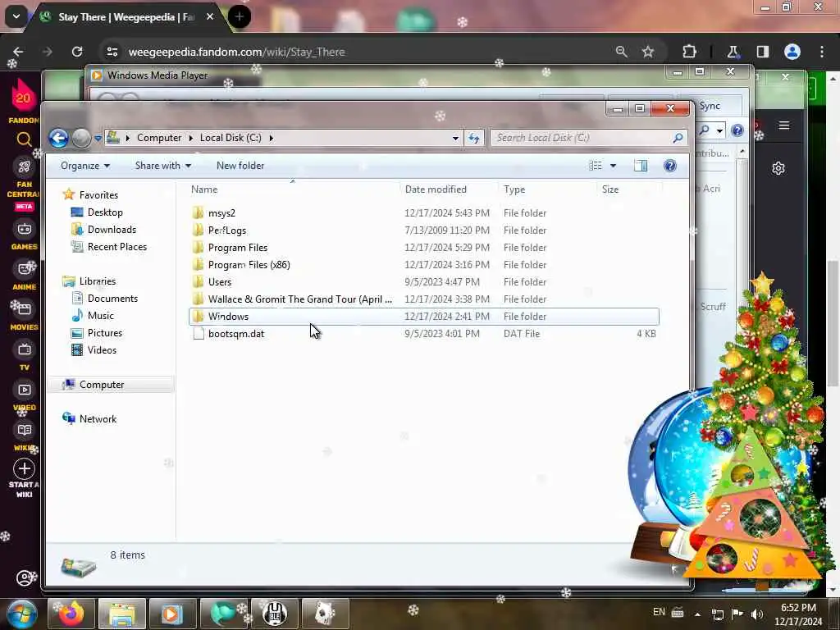Image resolution: width=840 pixels, height=630 pixels.
Task: Click the Explorer search magnifier icon
Action: click(678, 138)
